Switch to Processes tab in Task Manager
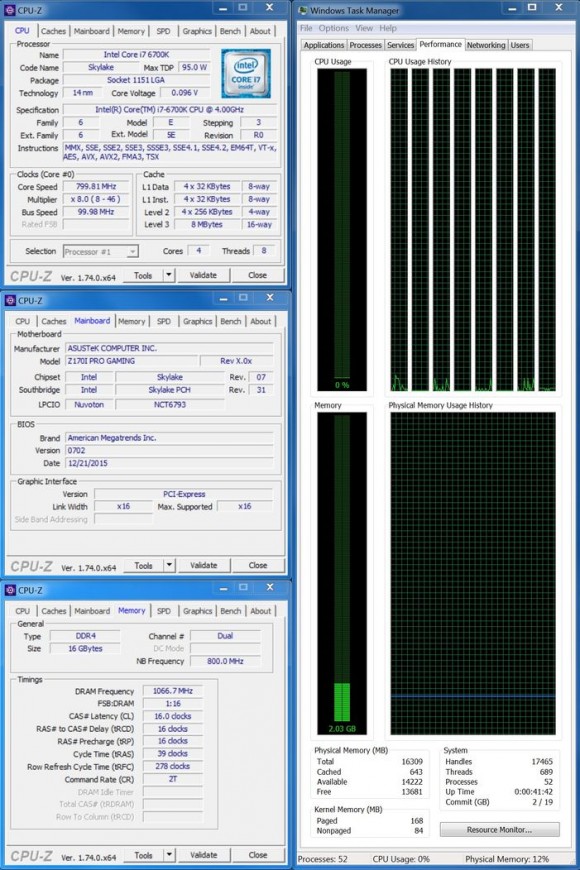This screenshot has width=580, height=870. (365, 45)
